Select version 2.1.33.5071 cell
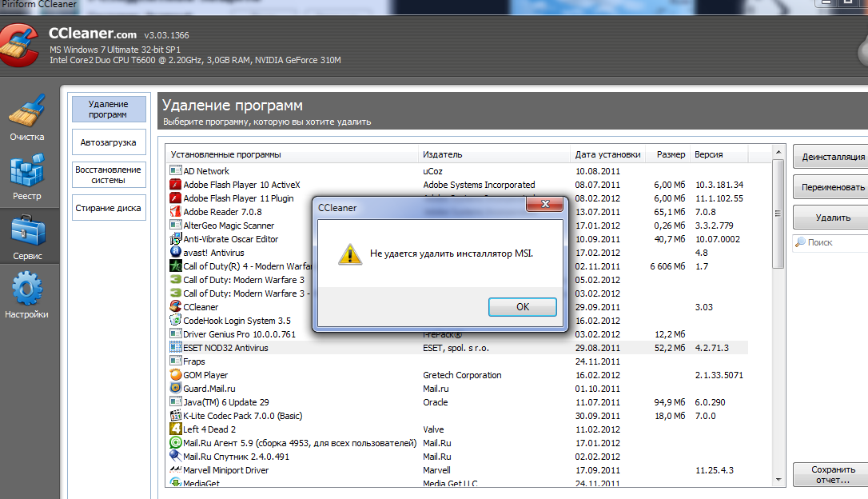Viewport: 868px width, 499px height. (x=719, y=375)
